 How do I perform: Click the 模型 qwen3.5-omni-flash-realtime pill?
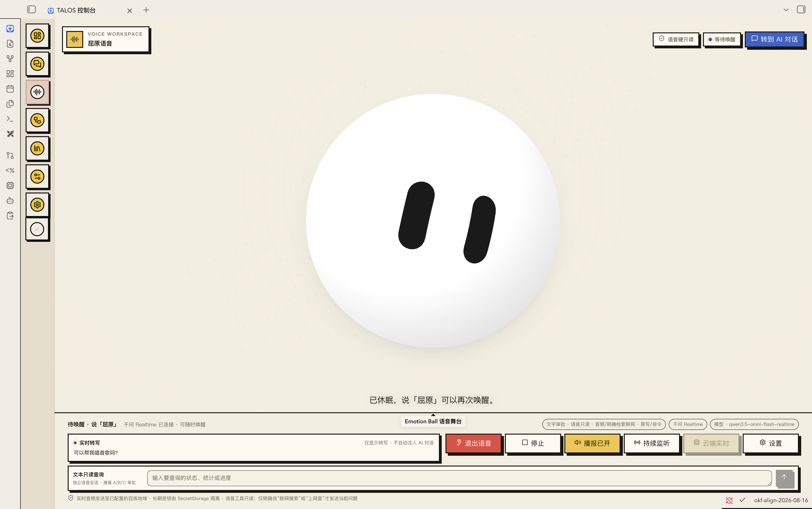[754, 424]
